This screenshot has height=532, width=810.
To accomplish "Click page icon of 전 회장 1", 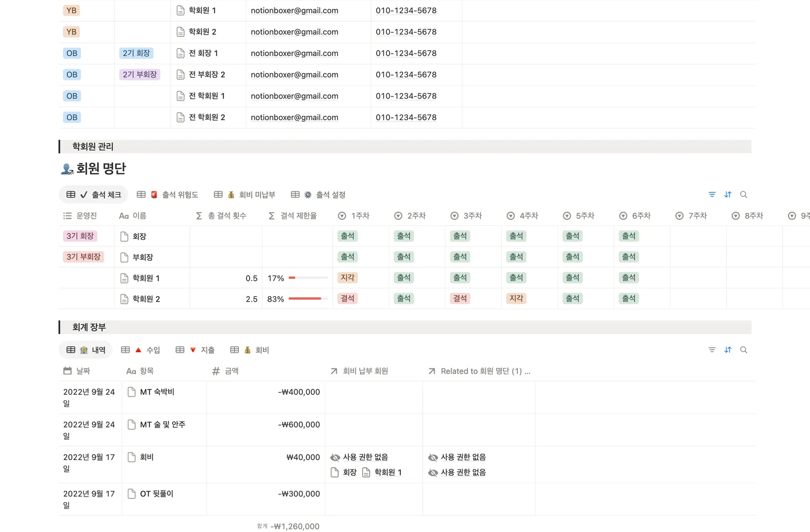I will click(x=180, y=53).
